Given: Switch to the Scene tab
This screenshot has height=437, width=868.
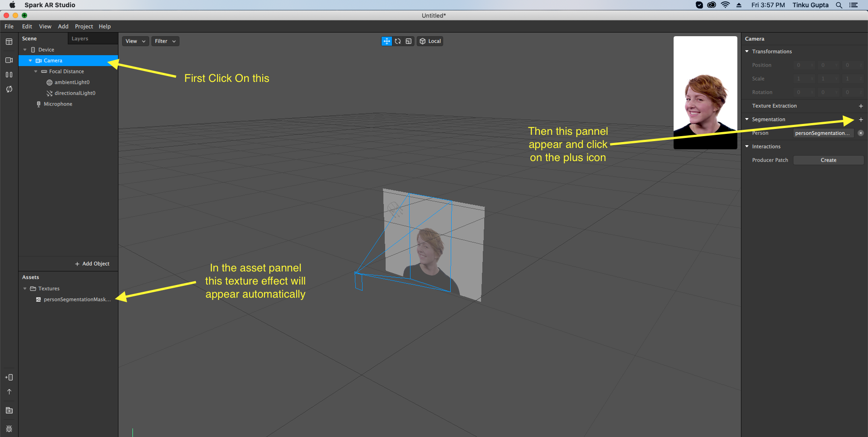Looking at the screenshot, I should pyautogui.click(x=29, y=39).
